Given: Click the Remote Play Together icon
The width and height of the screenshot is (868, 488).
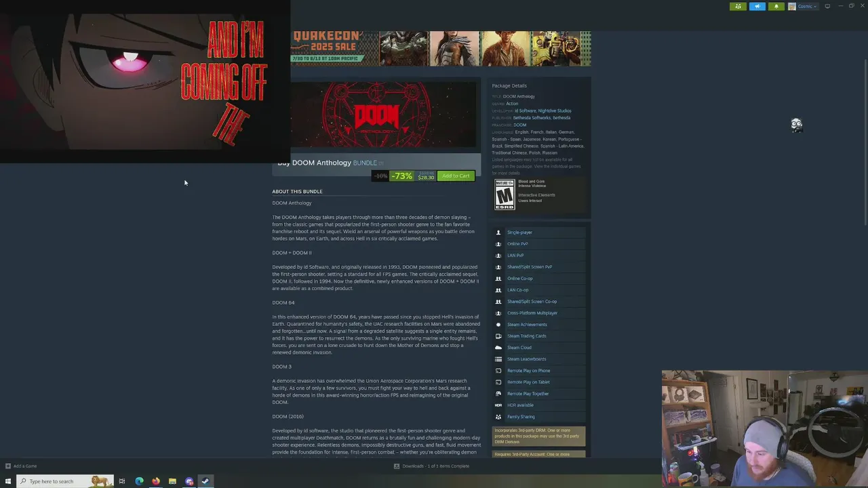Looking at the screenshot, I should [x=498, y=394].
